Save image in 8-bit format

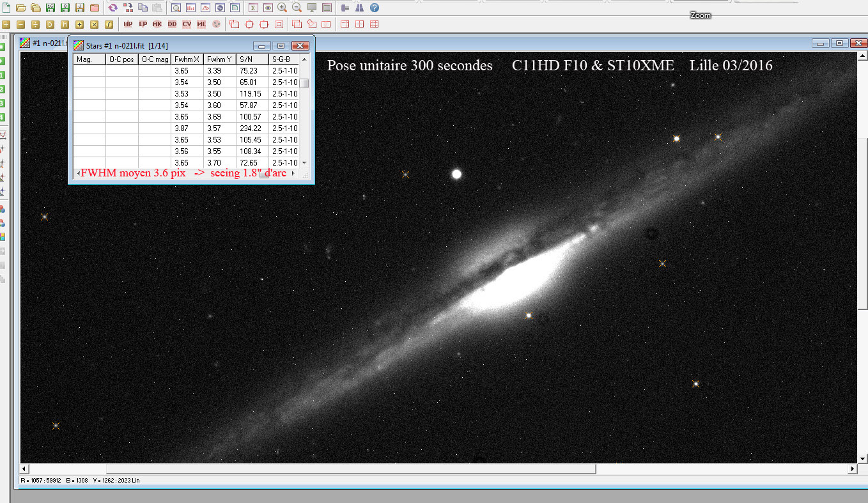coord(65,8)
